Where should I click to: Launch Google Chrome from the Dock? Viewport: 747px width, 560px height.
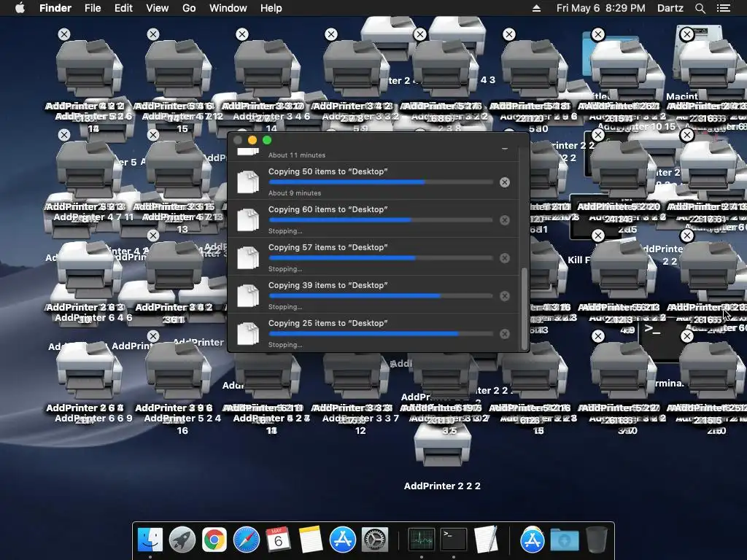(x=214, y=540)
